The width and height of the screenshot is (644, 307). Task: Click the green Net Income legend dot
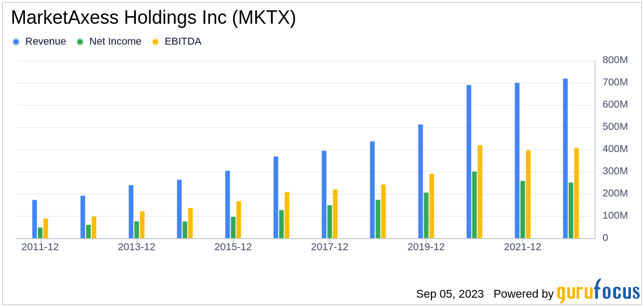[x=80, y=42]
